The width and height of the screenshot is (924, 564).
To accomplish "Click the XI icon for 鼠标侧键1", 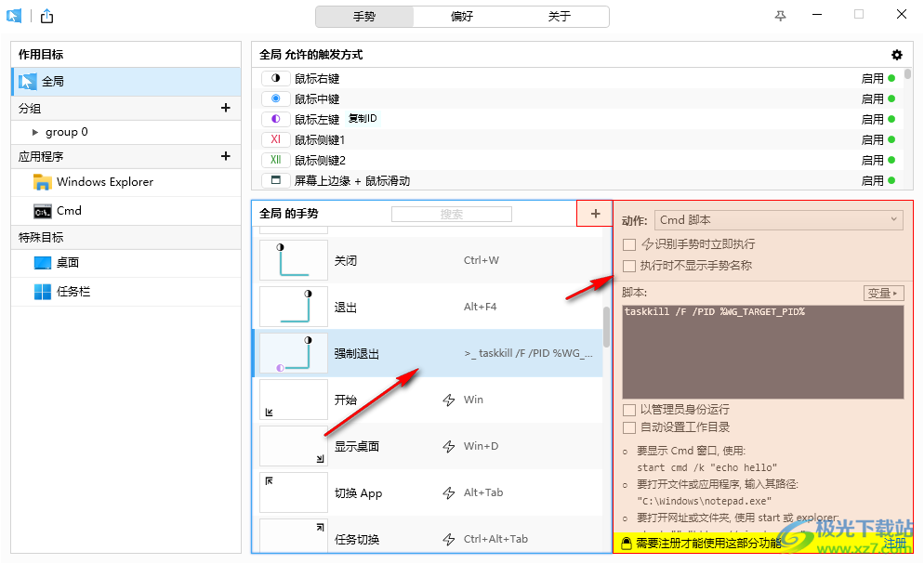I will [276, 139].
